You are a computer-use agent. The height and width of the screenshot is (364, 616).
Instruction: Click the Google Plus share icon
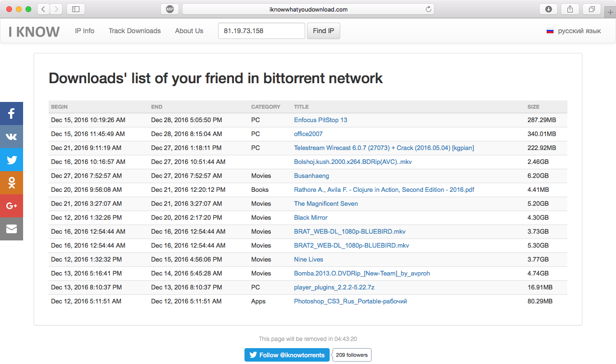[12, 206]
